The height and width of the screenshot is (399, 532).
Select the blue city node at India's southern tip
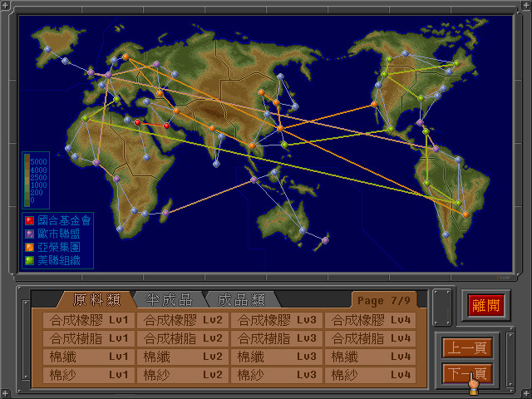216,165
